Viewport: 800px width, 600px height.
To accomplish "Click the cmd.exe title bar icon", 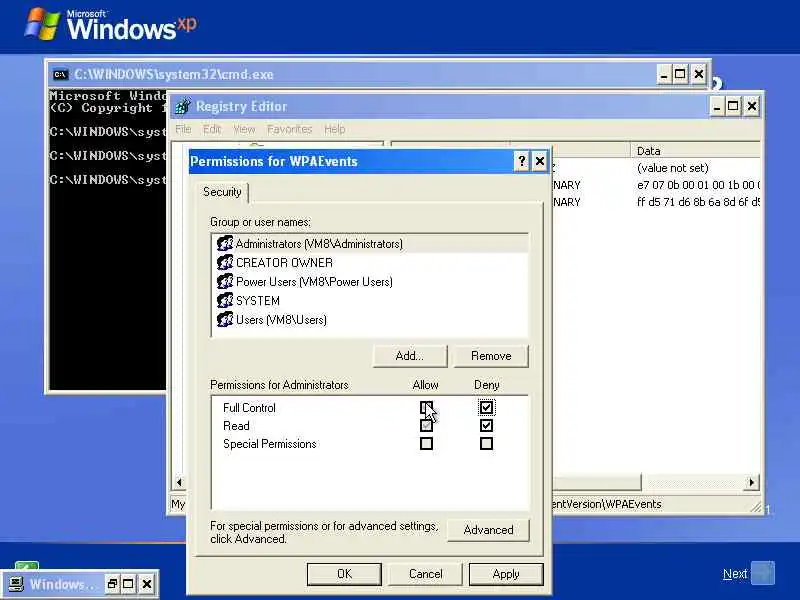I will point(60,74).
